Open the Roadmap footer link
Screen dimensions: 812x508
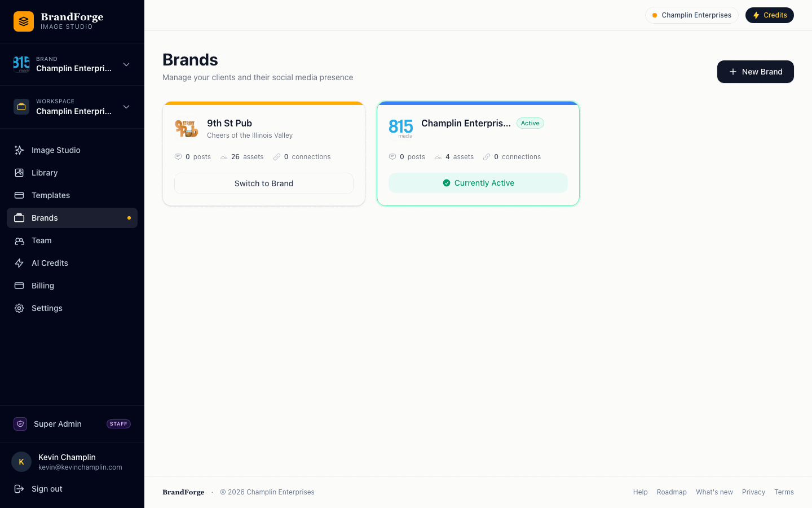tap(672, 492)
